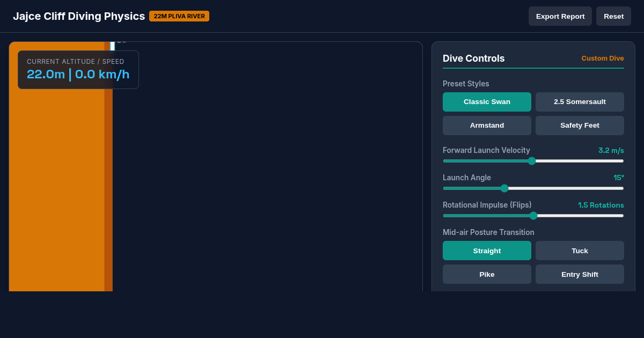Click the altitude and speed readout
Image resolution: width=644 pixels, height=338 pixels.
click(78, 74)
